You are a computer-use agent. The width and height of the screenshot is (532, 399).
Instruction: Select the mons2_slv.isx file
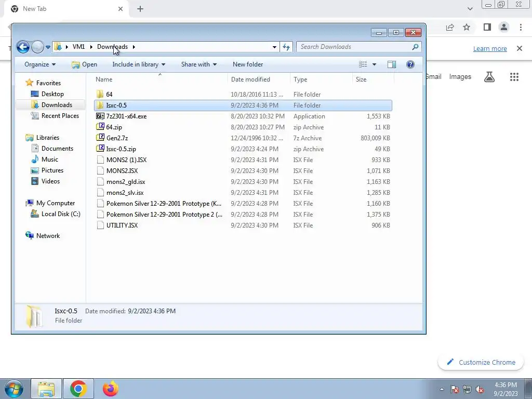[x=125, y=192]
